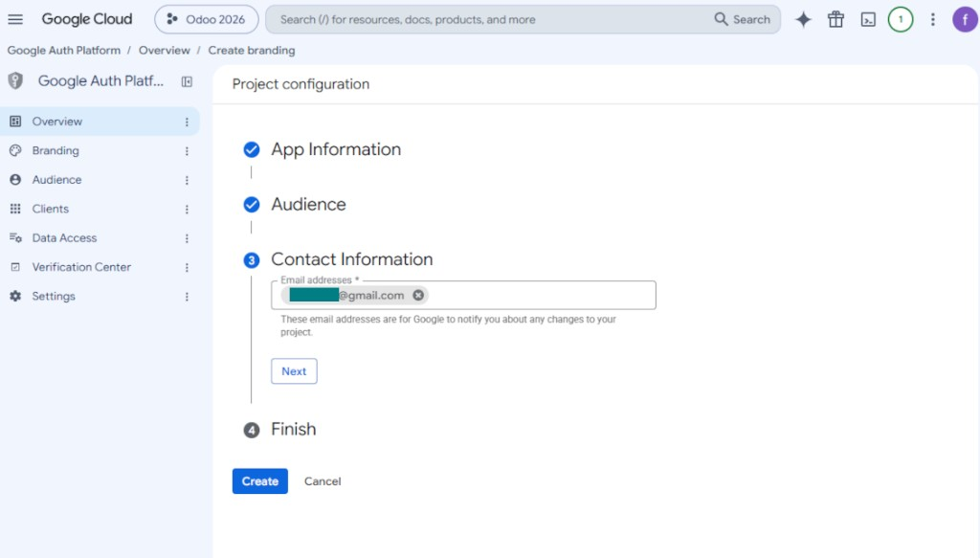This screenshot has width=980, height=558.
Task: Select Branding in the sidebar
Action: pyautogui.click(x=100, y=150)
